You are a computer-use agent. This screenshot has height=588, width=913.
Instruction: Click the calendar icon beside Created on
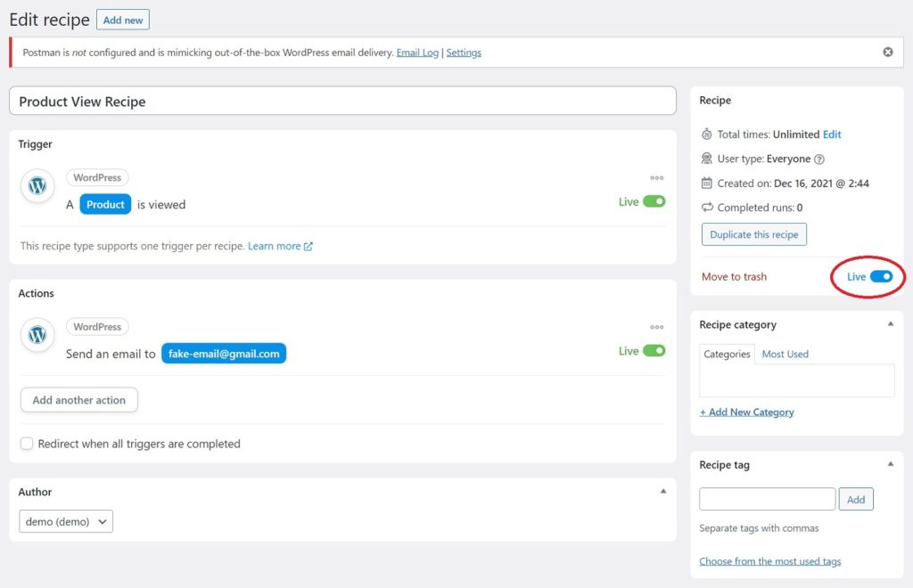(x=706, y=184)
